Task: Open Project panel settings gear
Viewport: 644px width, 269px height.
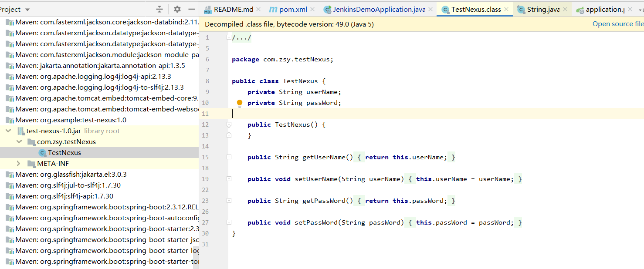Action: pyautogui.click(x=177, y=9)
